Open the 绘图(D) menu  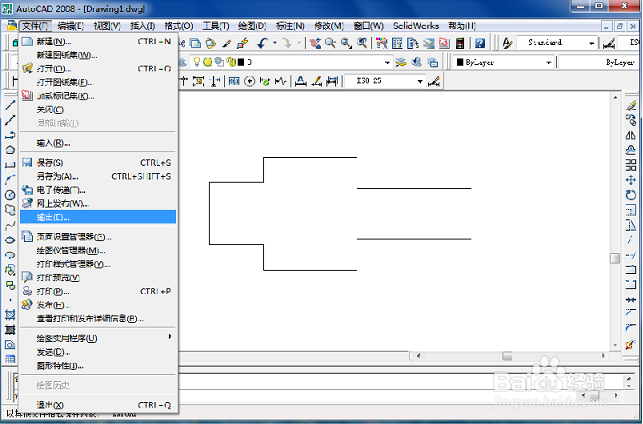pyautogui.click(x=252, y=26)
